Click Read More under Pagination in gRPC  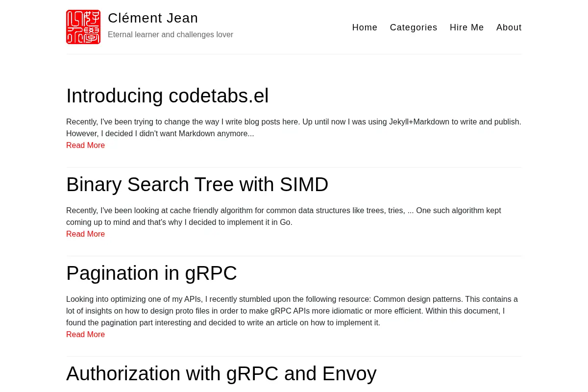[85, 334]
